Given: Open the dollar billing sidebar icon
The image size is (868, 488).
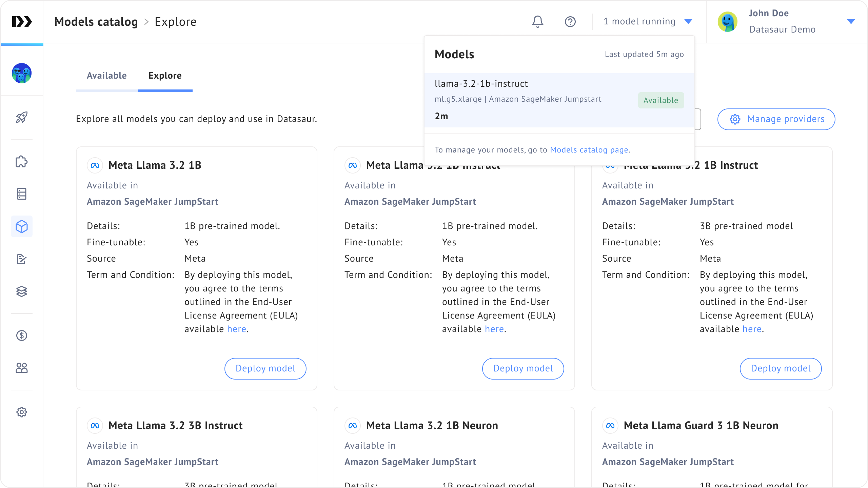Looking at the screenshot, I should (x=22, y=335).
